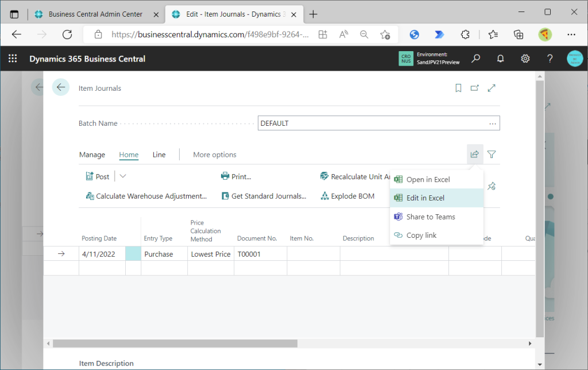Click the read aloud icon in the address bar
Viewport: 588px width, 370px height.
click(x=343, y=34)
